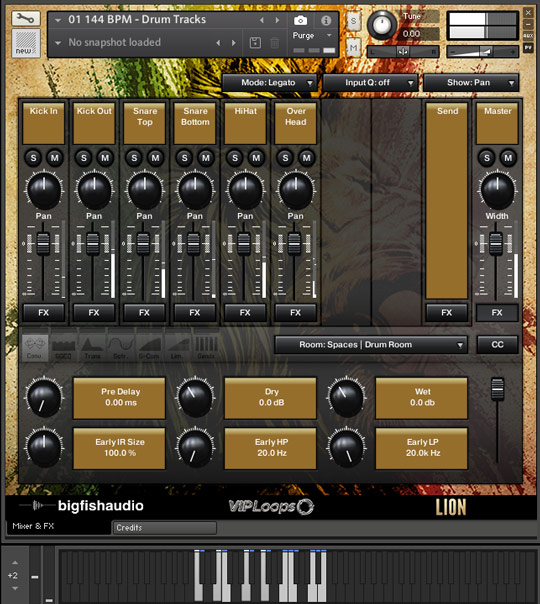Select the Satr. saturation effect icon

coord(121,347)
